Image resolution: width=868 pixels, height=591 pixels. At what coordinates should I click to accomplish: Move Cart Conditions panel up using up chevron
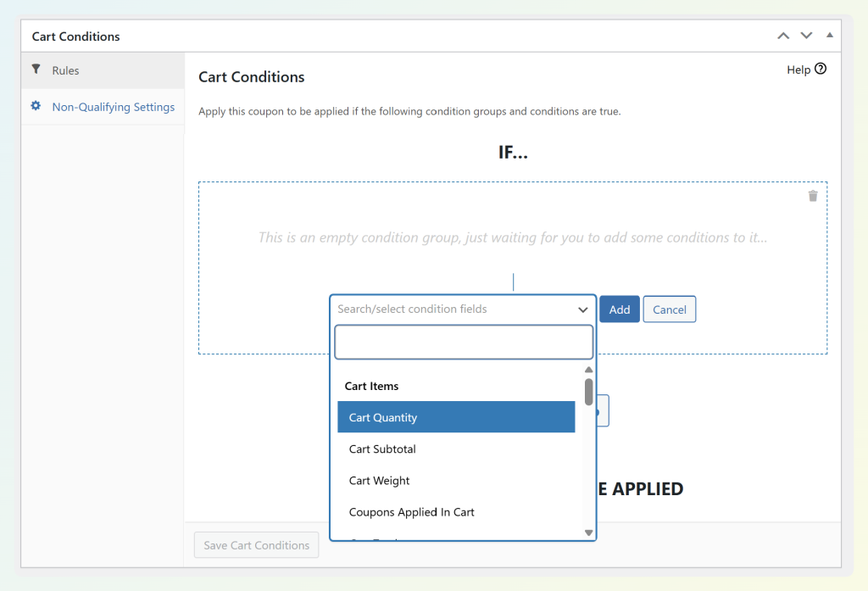782,36
